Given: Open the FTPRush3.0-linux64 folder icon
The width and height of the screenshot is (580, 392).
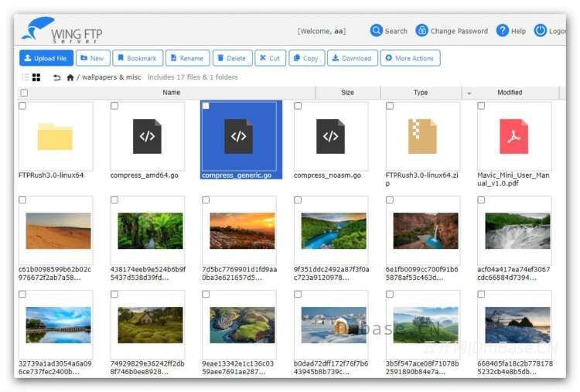Looking at the screenshot, I should (55, 136).
